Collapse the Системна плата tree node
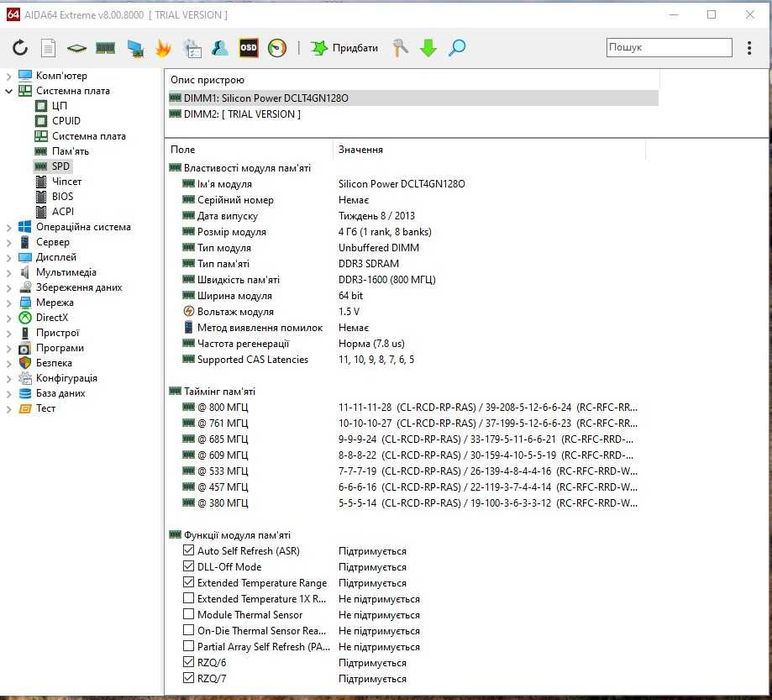This screenshot has width=772, height=700. point(8,91)
